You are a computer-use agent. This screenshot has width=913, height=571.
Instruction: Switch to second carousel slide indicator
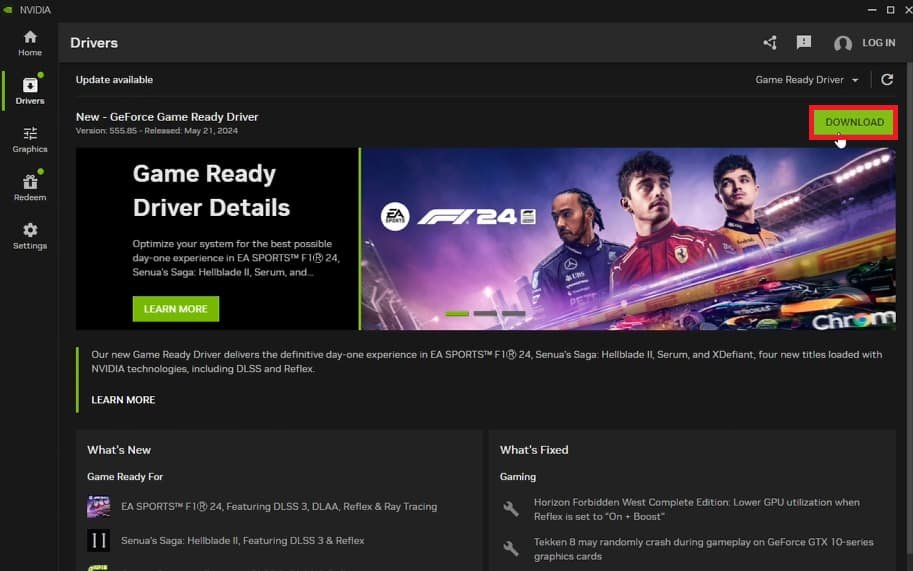(485, 314)
